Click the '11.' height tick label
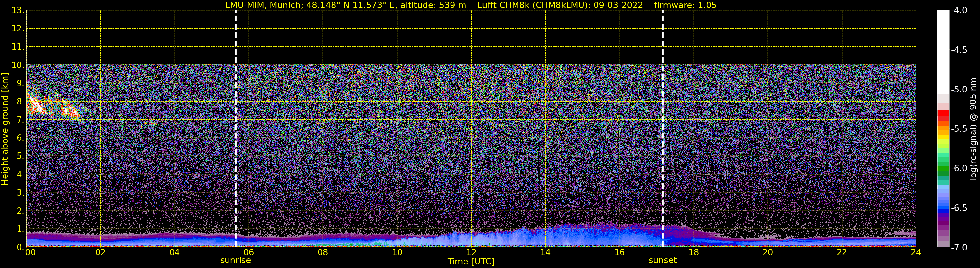 pyautogui.click(x=18, y=47)
